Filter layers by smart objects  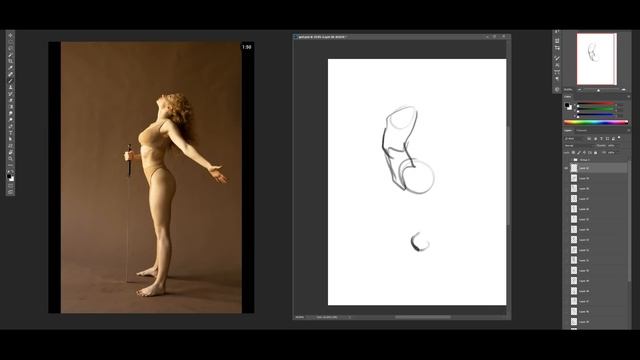click(613, 139)
